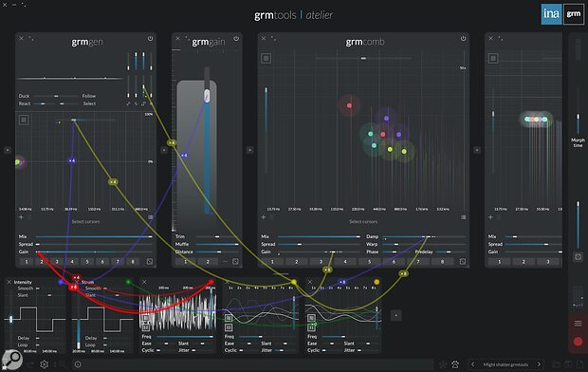Screen dimensions: 588x372
Task: Select snapshot 3 in the fourth module
Action: coord(548,262)
